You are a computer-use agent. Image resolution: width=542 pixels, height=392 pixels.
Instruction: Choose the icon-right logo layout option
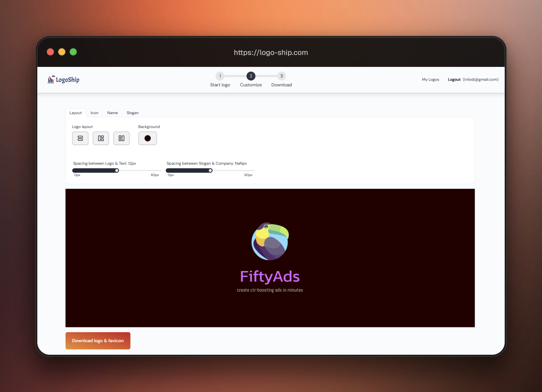coord(121,138)
